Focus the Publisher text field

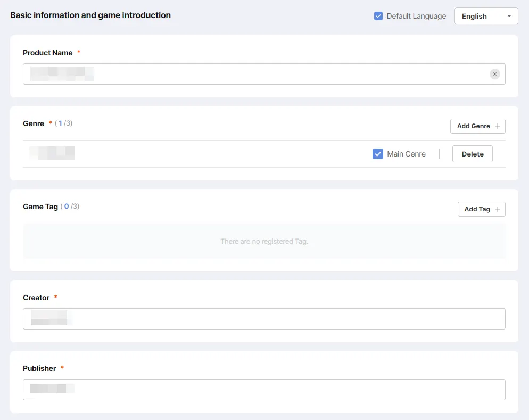click(264, 390)
